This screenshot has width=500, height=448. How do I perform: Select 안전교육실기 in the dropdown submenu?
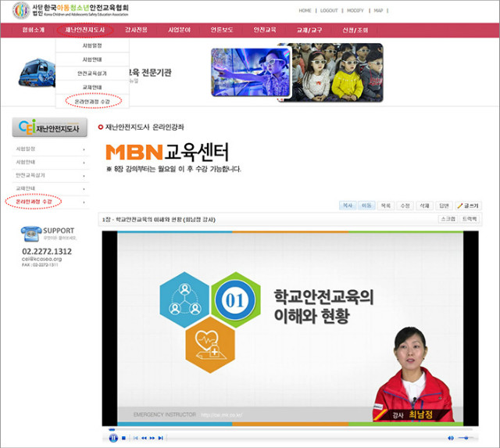coord(92,73)
